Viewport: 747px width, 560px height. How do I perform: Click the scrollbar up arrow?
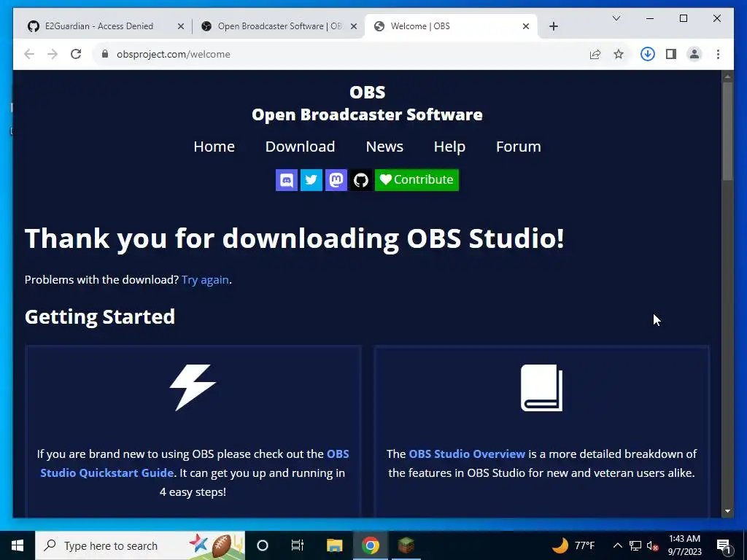pos(727,76)
